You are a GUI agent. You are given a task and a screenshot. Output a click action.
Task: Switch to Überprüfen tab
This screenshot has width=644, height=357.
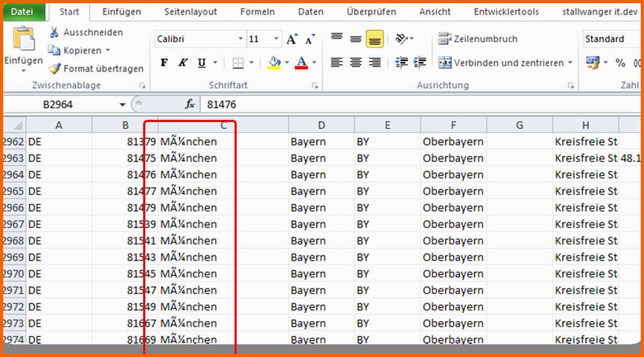371,12
